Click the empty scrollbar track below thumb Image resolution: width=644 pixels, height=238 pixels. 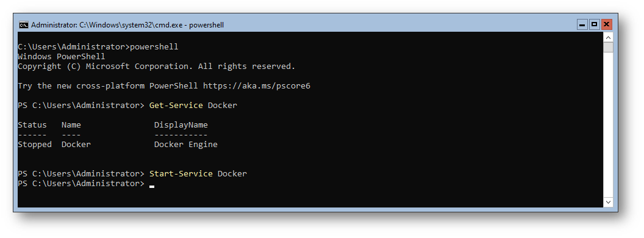tap(608, 124)
